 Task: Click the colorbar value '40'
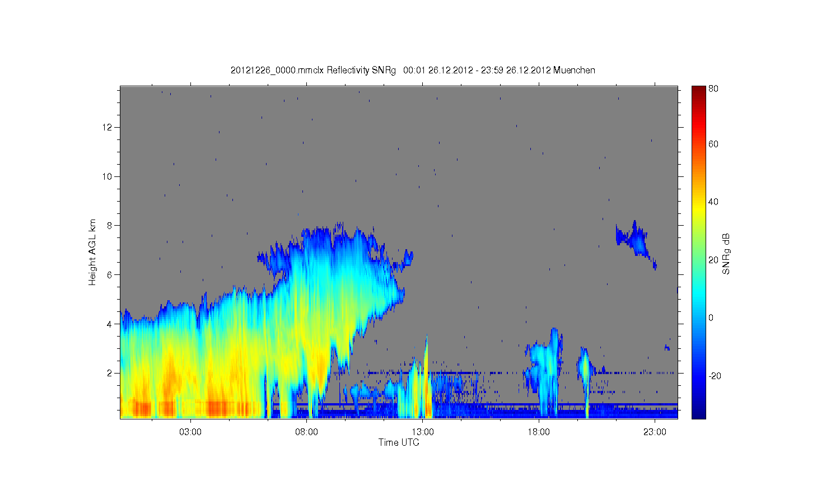(713, 202)
